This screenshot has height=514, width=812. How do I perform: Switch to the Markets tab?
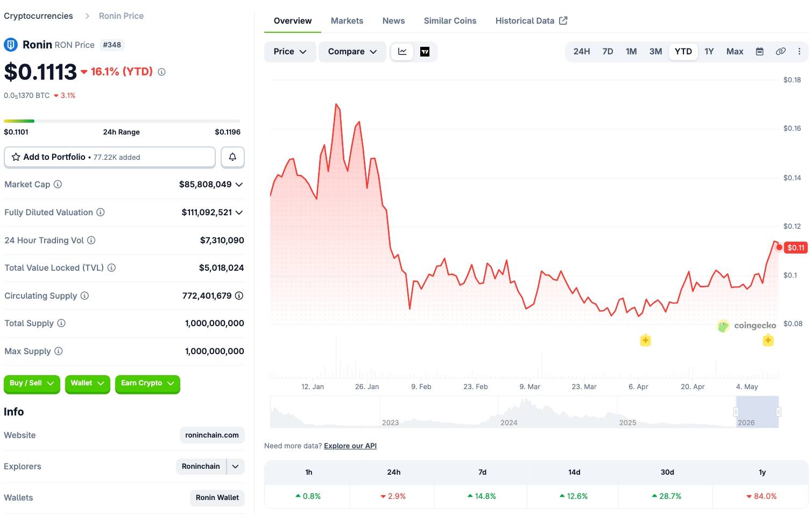347,21
